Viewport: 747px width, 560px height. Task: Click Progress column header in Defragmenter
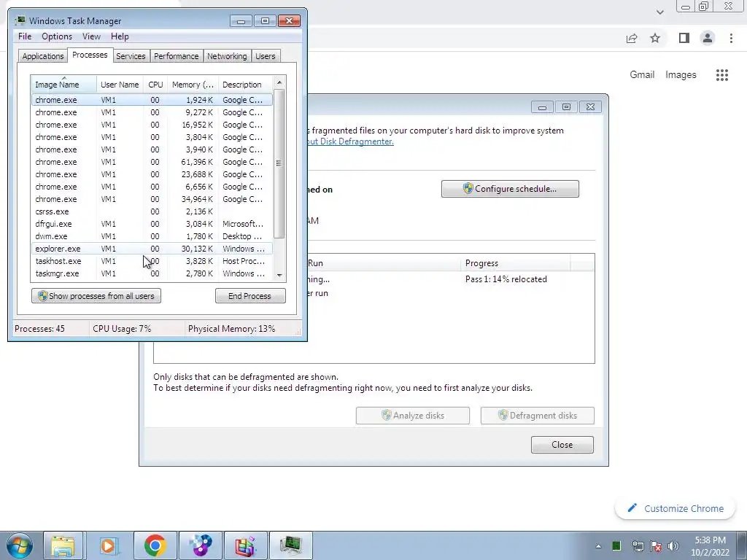tap(516, 262)
